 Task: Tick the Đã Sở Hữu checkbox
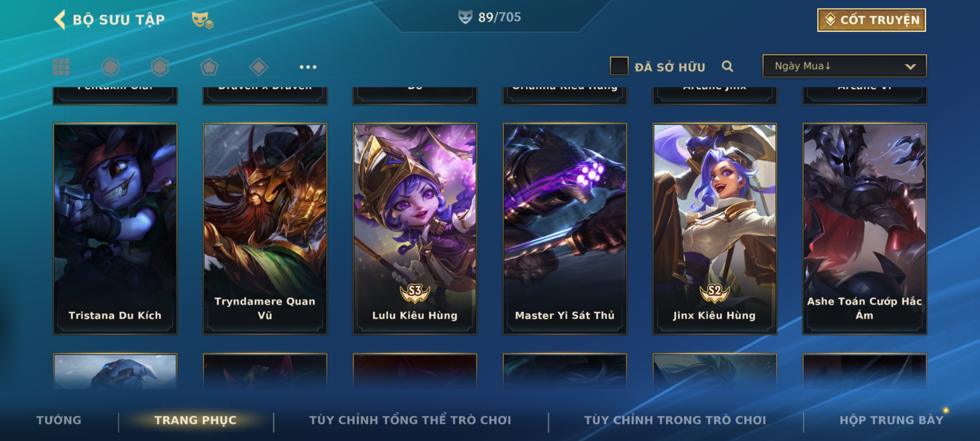coord(619,66)
